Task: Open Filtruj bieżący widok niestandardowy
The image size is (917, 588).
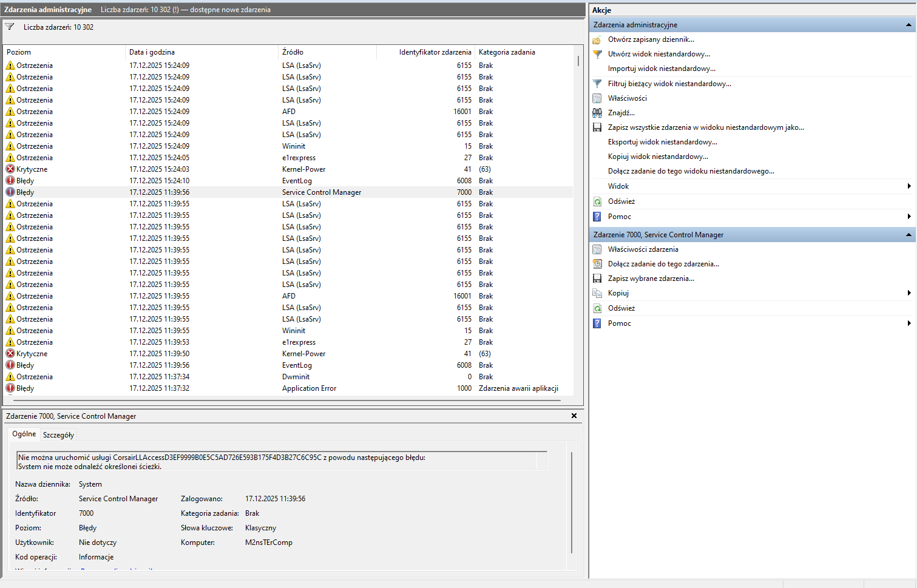Action: pyautogui.click(x=669, y=84)
